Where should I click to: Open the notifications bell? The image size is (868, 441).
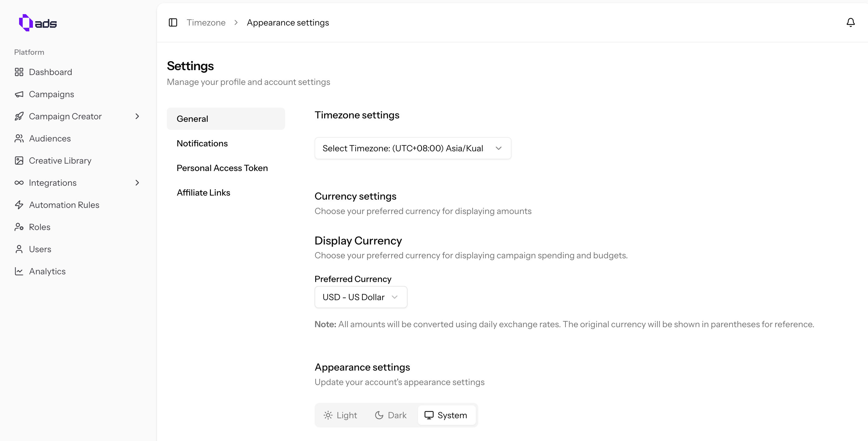tap(850, 22)
